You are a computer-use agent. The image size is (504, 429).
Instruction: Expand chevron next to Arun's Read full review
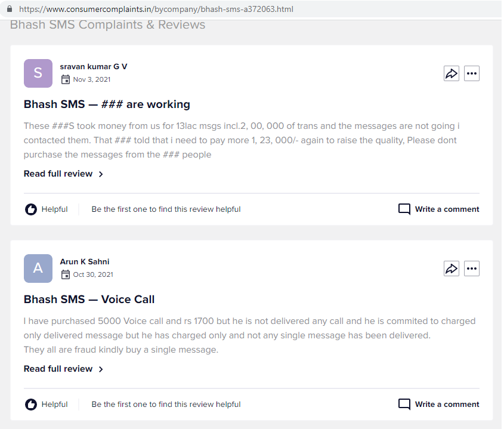pyautogui.click(x=101, y=369)
